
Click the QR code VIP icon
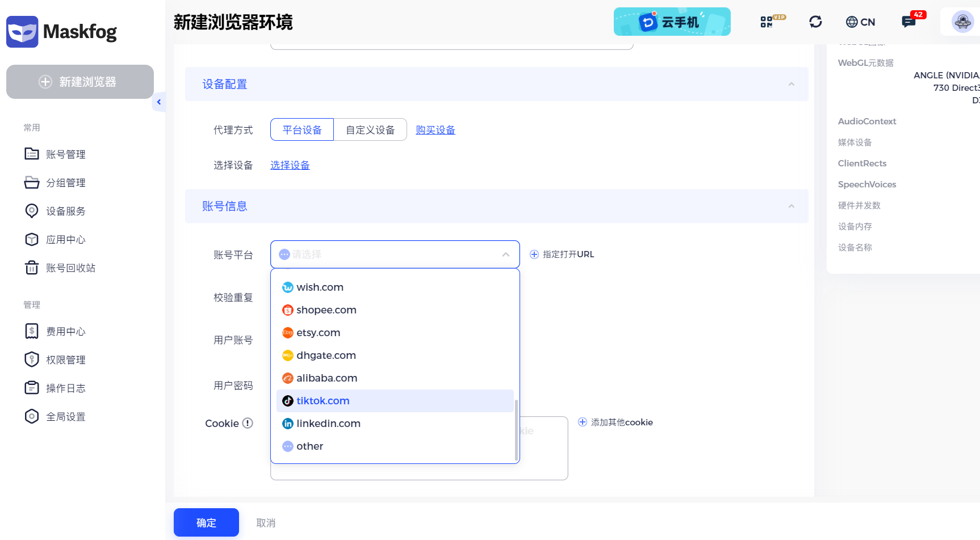pyautogui.click(x=772, y=22)
